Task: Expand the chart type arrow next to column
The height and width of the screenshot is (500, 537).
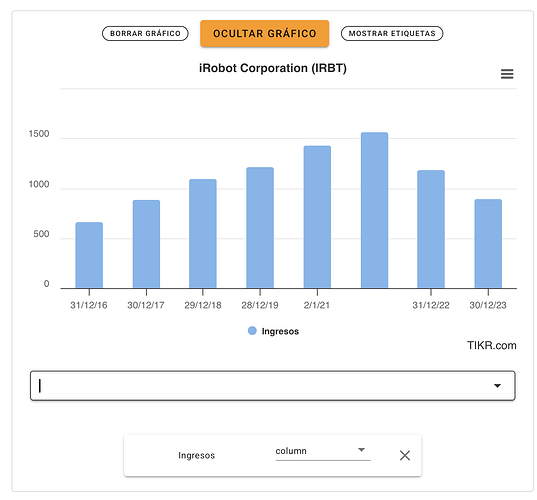Action: [x=361, y=450]
